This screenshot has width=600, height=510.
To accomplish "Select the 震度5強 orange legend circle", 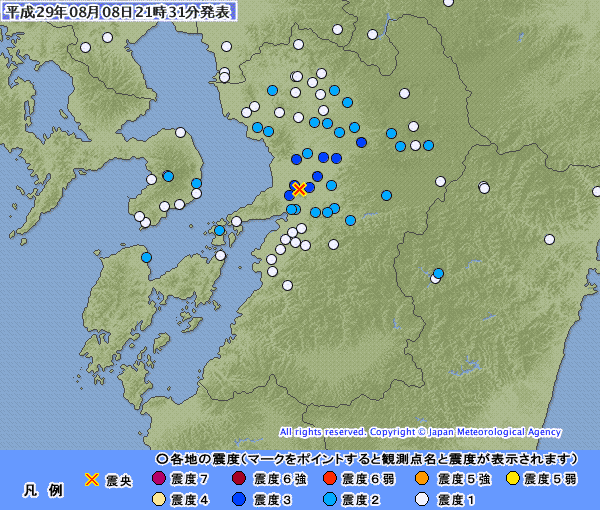I will coord(422,478).
